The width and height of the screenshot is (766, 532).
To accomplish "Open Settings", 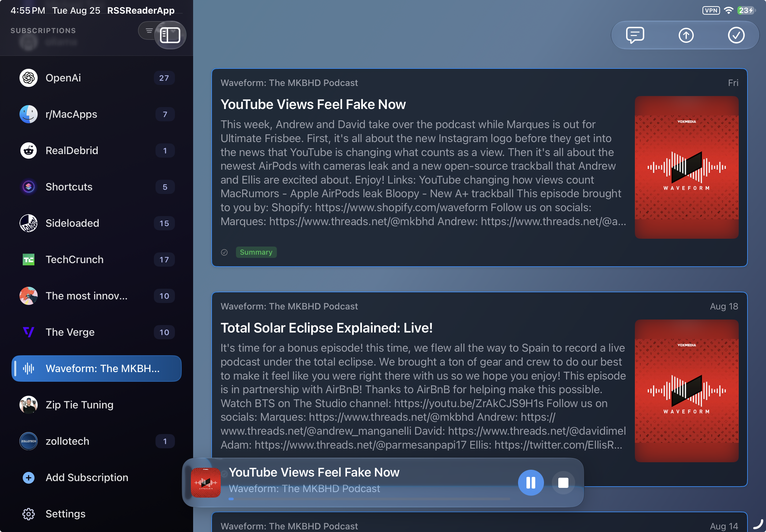I will 97,514.
